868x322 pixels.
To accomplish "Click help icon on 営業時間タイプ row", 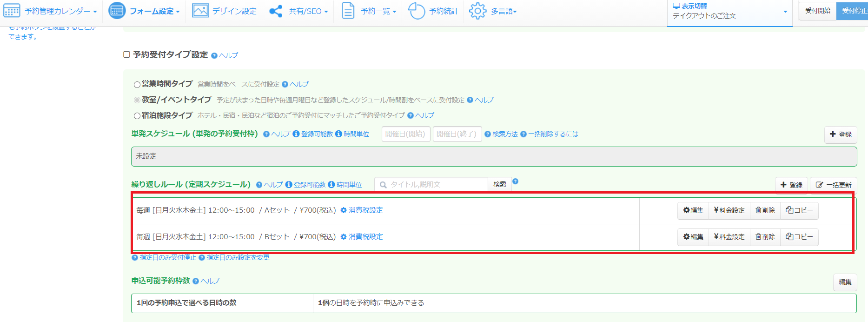I will tap(285, 84).
